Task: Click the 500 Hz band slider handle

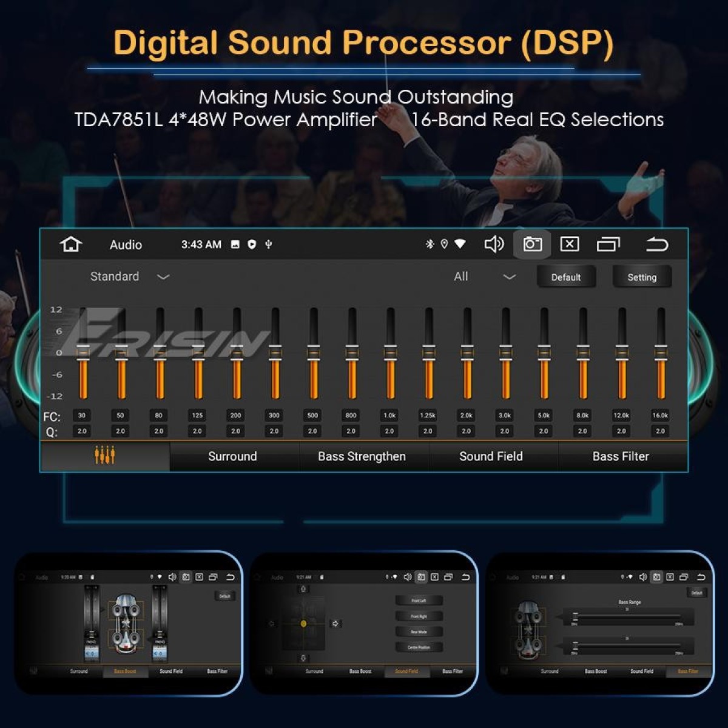Action: 313,352
